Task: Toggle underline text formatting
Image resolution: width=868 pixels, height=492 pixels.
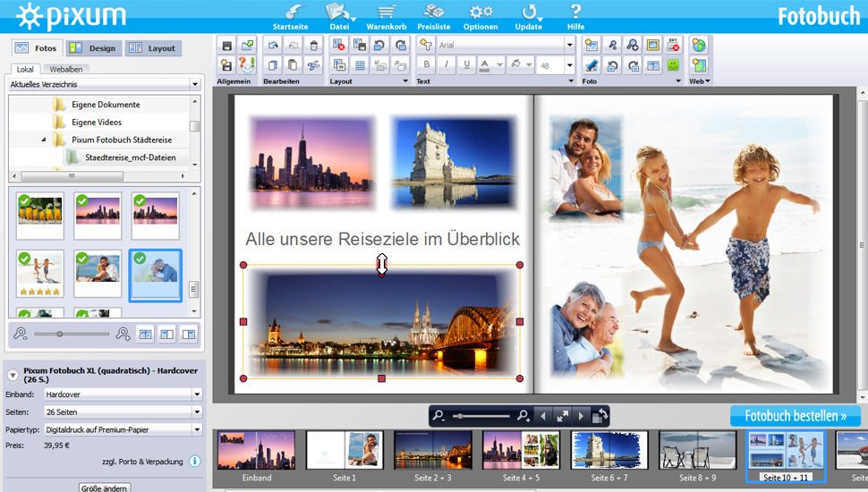Action: (466, 65)
